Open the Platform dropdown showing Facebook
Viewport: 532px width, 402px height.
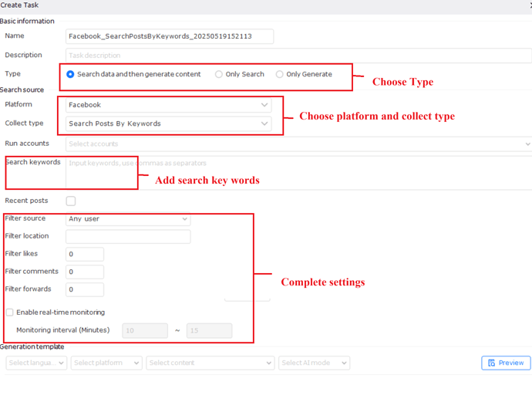[x=168, y=105]
